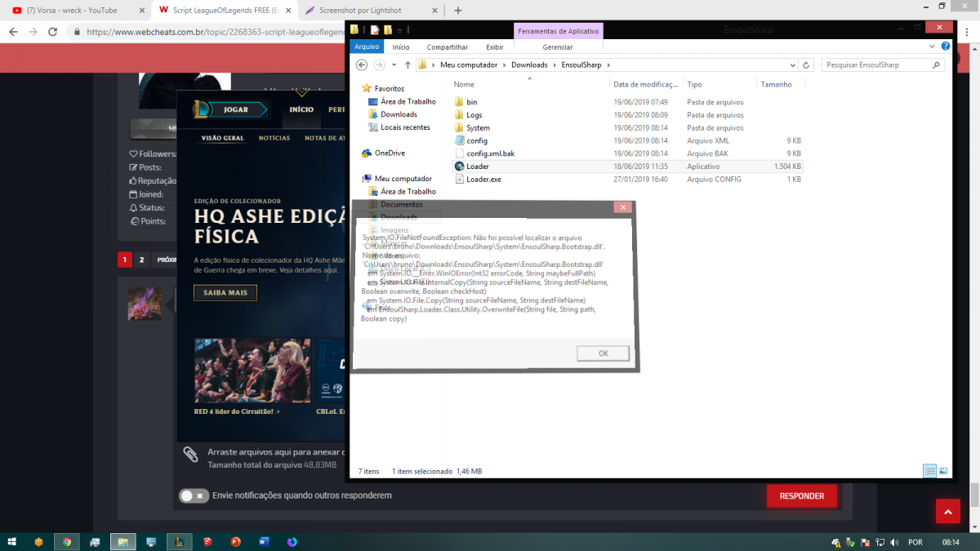Open Google Chrome from the taskbar
This screenshot has width=980, height=551.
67,541
